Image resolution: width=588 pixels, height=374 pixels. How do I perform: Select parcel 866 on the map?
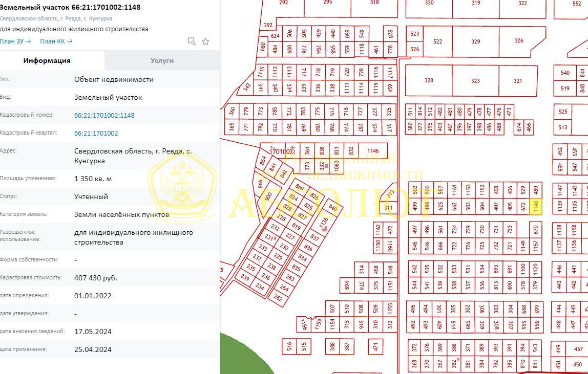[x=260, y=184]
